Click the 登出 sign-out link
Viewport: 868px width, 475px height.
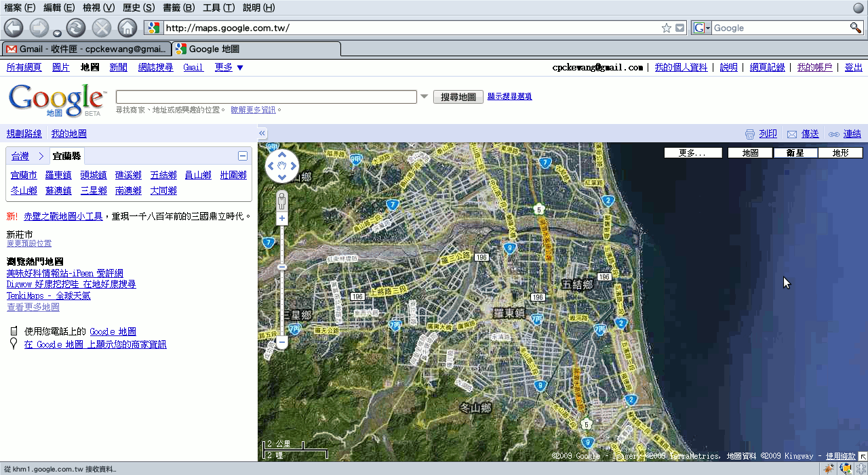pyautogui.click(x=854, y=67)
